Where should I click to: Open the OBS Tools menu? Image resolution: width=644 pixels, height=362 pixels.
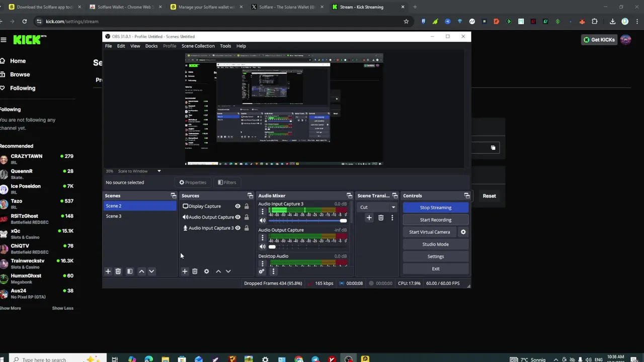[225, 46]
